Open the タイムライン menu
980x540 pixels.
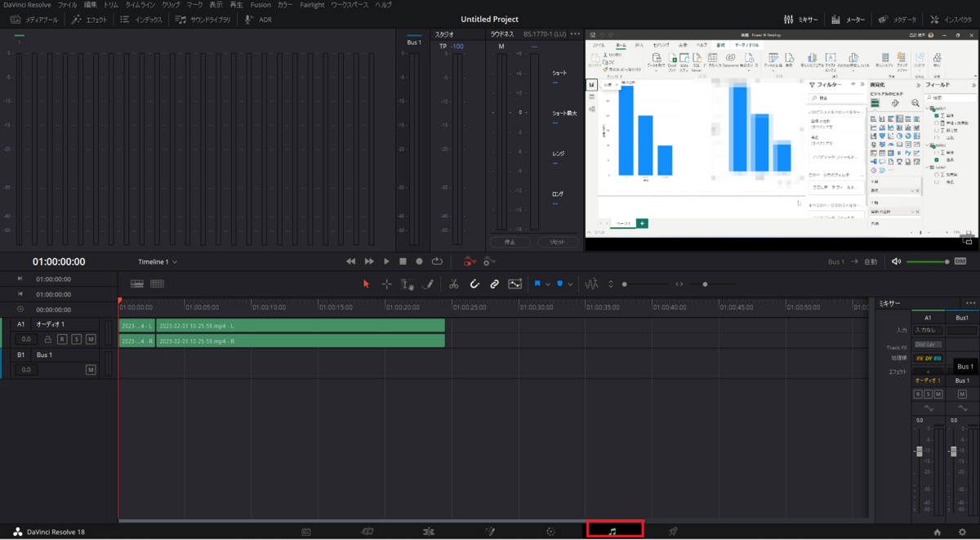140,5
